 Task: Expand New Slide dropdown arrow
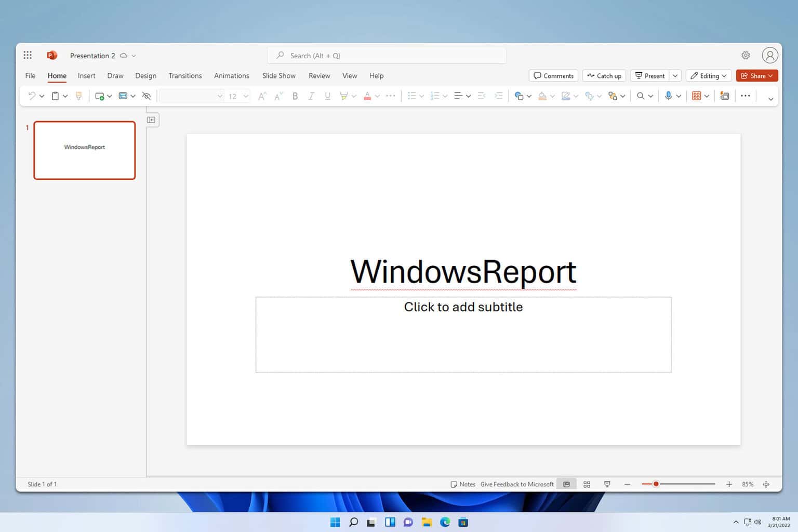tap(110, 96)
